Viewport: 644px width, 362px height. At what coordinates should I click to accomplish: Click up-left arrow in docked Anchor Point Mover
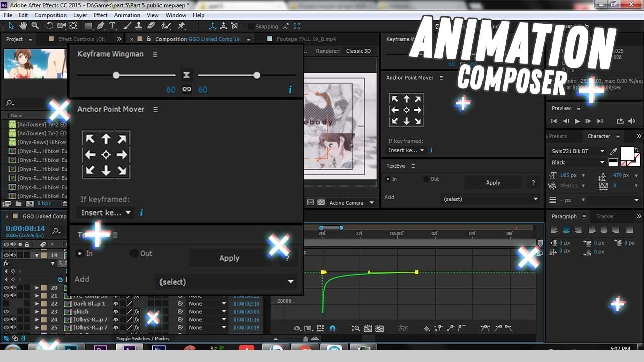(395, 99)
